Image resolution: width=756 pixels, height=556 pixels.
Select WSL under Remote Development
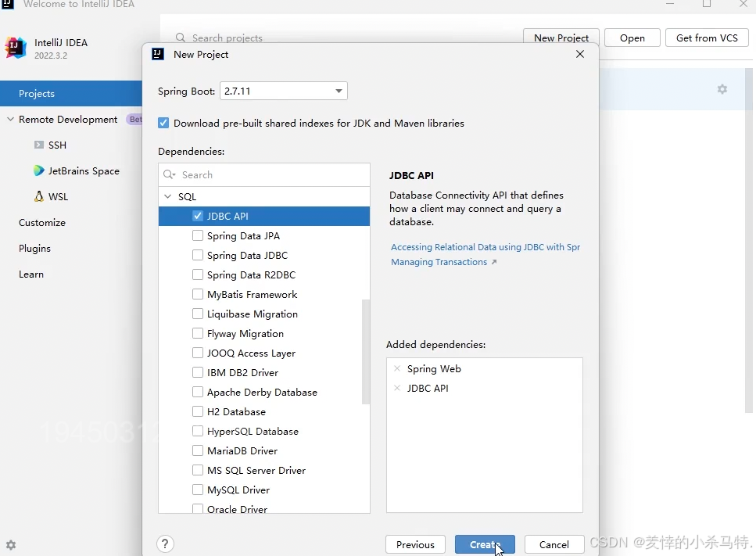tap(58, 196)
